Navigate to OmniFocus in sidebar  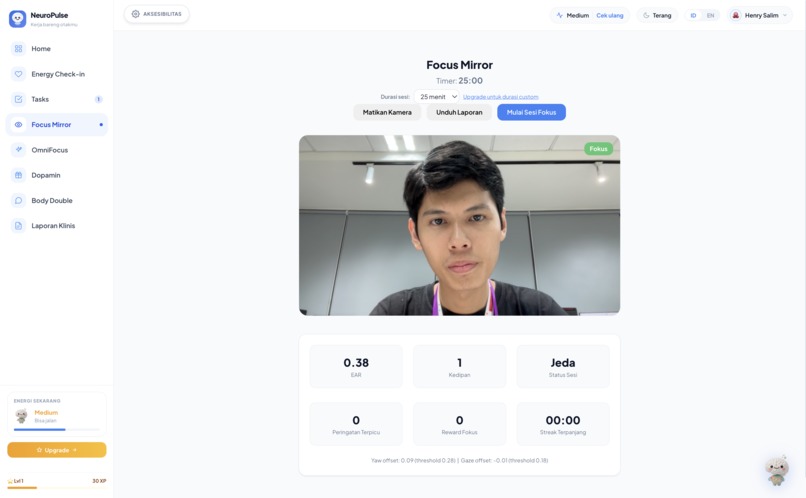tap(57, 150)
